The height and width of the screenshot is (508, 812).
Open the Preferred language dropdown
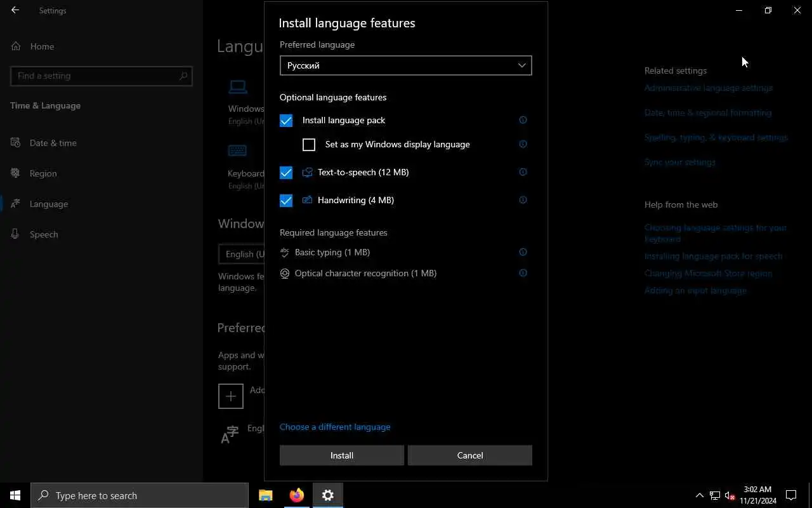point(405,65)
